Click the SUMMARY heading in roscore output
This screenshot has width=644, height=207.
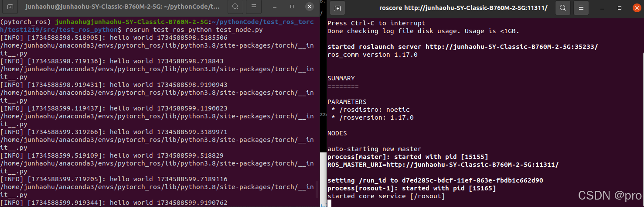[x=341, y=78]
